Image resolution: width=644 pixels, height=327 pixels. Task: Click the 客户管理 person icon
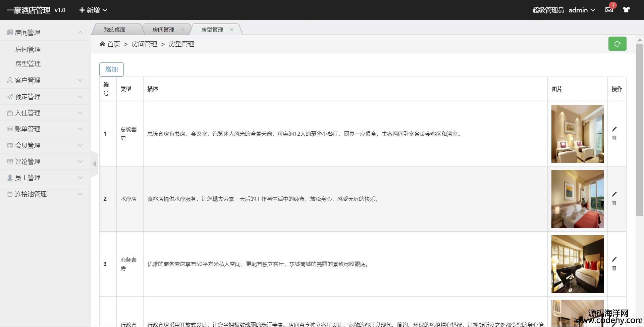pyautogui.click(x=10, y=80)
